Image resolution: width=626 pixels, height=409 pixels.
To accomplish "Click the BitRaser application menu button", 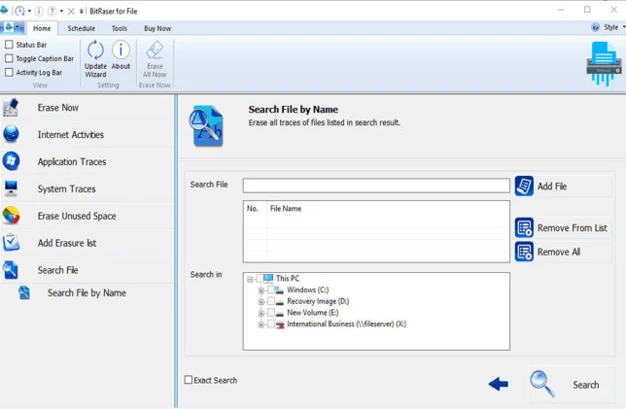I will (x=13, y=28).
